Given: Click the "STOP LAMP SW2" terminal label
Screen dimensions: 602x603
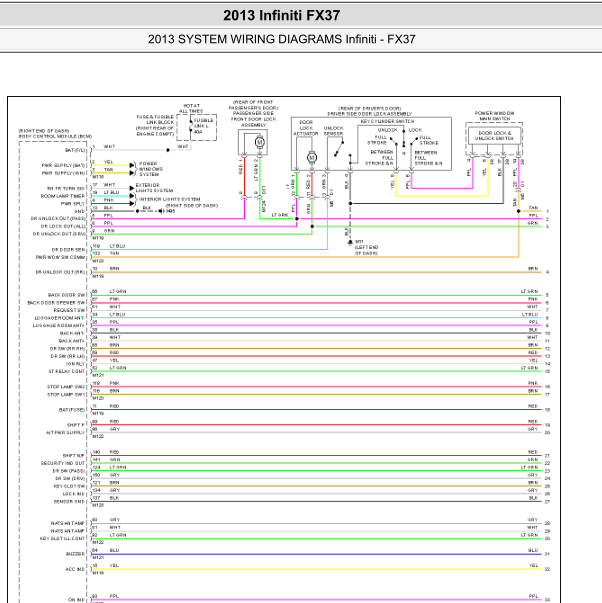Looking at the screenshot, I should (x=66, y=386).
